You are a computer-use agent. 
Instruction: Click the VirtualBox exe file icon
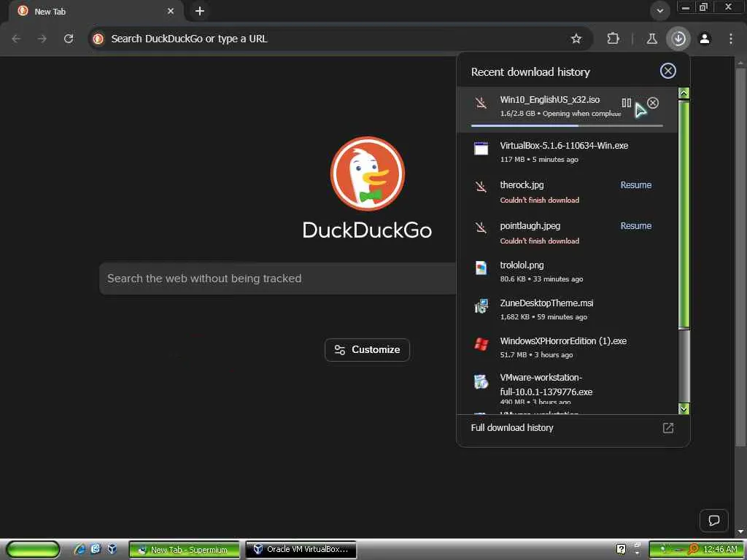click(481, 148)
